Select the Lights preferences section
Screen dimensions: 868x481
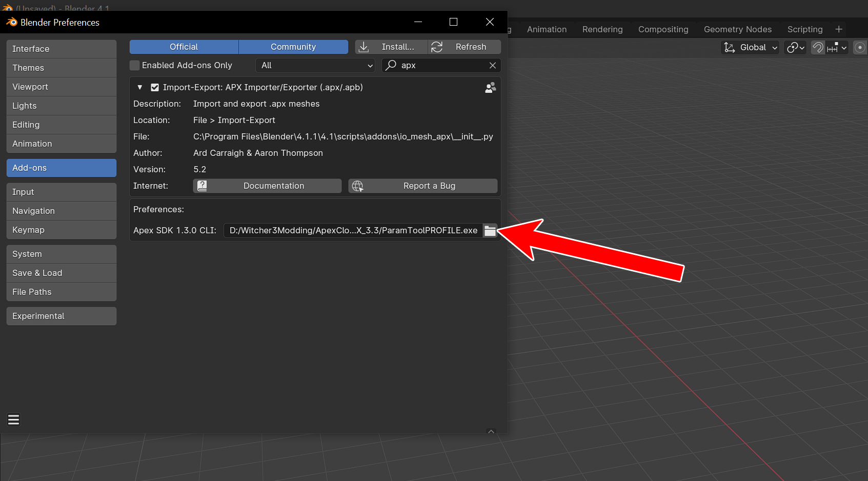62,106
